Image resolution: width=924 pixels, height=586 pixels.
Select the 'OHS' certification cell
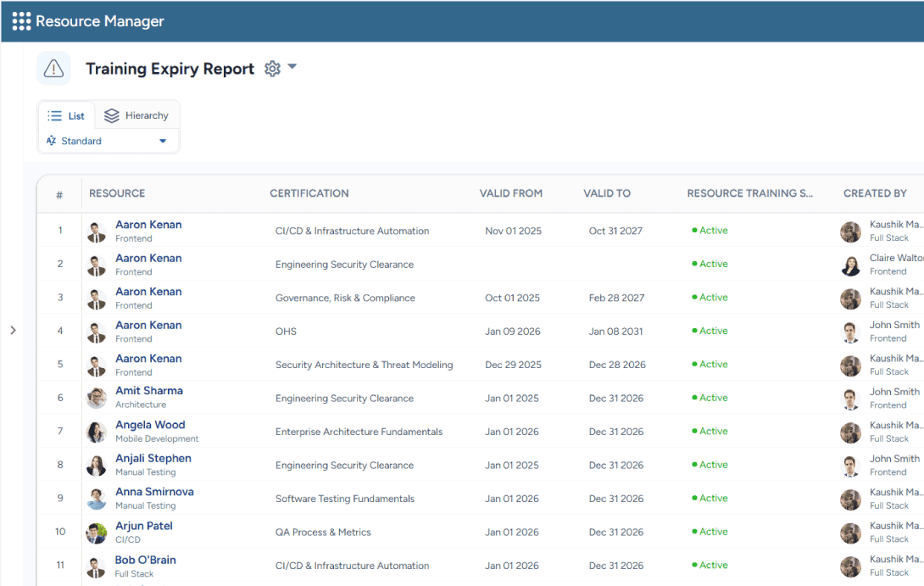tap(286, 332)
